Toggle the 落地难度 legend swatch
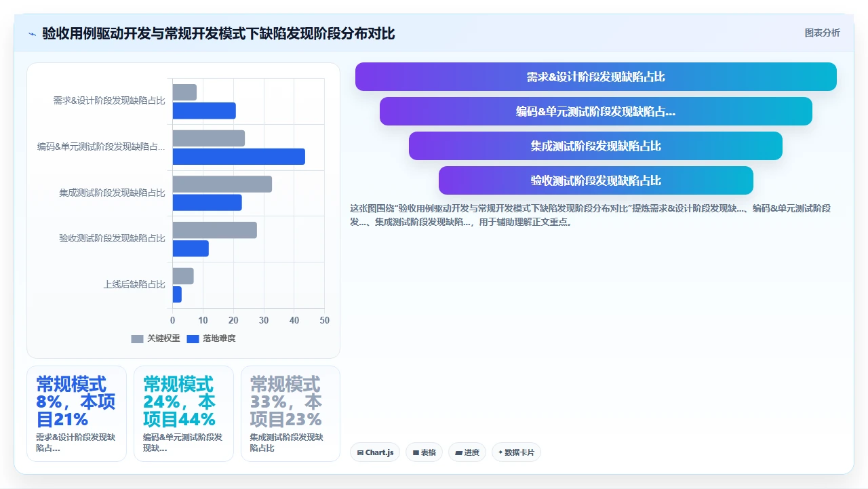This screenshot has width=868, height=489. (193, 338)
